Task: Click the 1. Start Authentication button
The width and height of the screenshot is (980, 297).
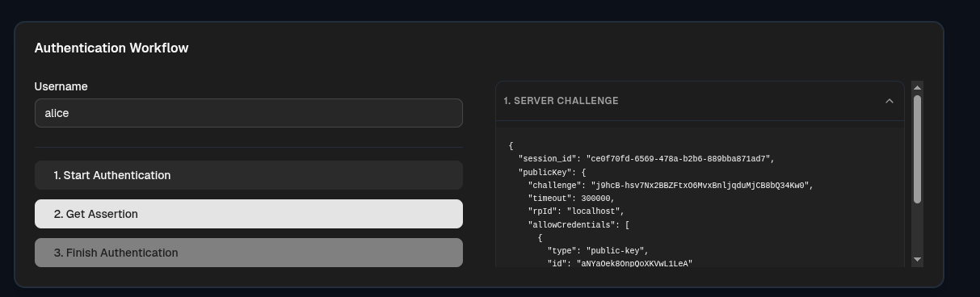Action: 249,175
